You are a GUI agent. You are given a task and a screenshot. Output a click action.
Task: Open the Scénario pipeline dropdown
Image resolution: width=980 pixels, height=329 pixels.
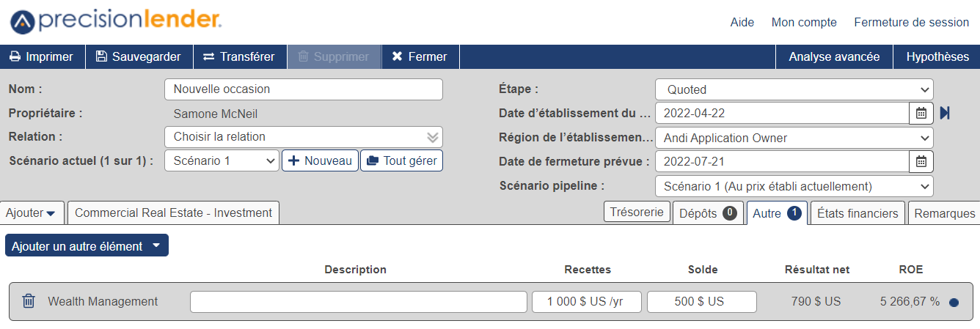(x=794, y=186)
